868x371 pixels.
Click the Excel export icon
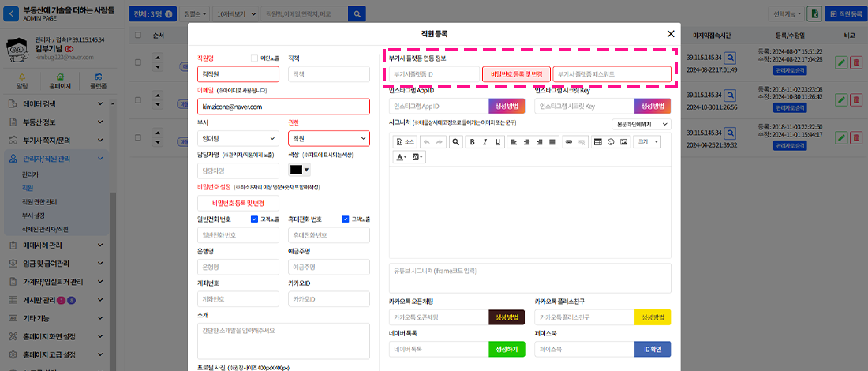coord(814,14)
